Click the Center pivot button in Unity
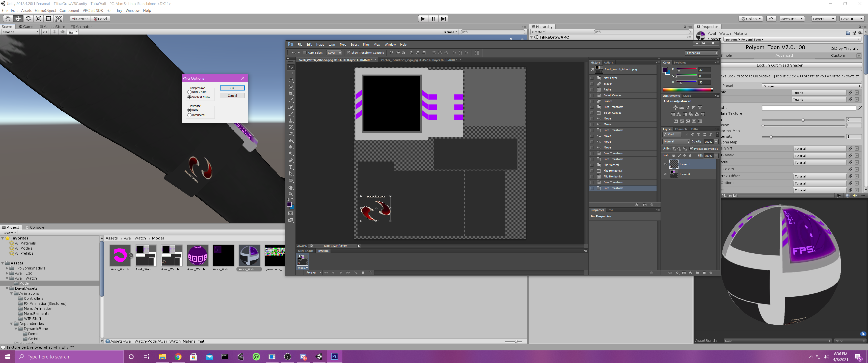The image size is (868, 363). (x=80, y=19)
